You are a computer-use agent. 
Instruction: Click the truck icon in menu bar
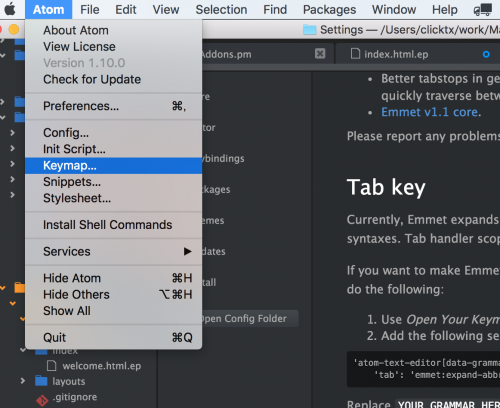pos(483,10)
